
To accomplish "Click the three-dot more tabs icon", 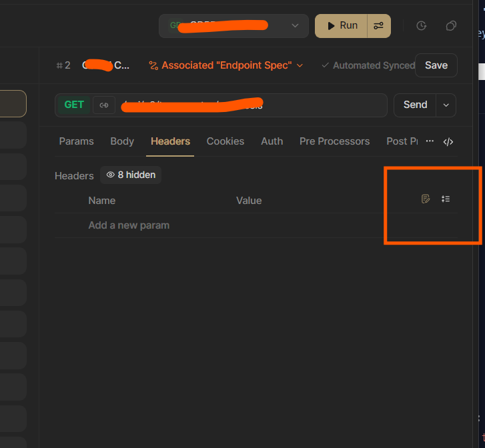I will coord(430,141).
